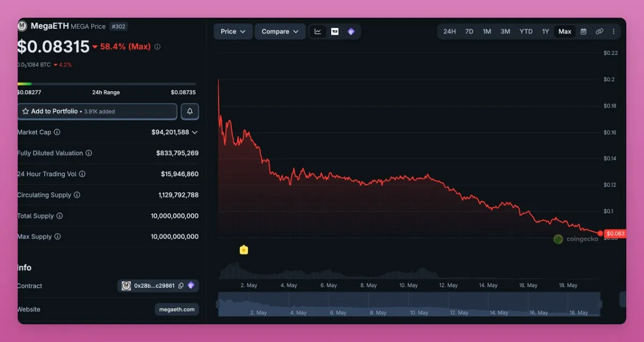Click the Info section heading
644x342 pixels.
24,267
